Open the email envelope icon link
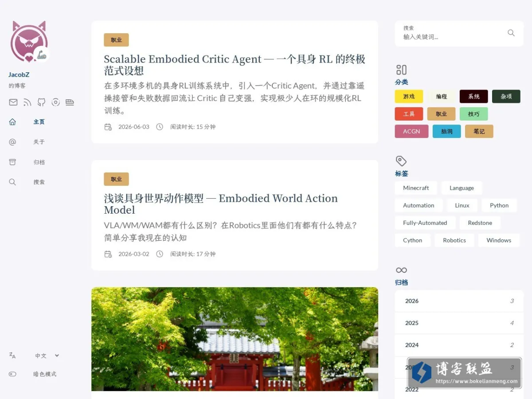Screen dimensions: 532x399 pyautogui.click(x=13, y=102)
